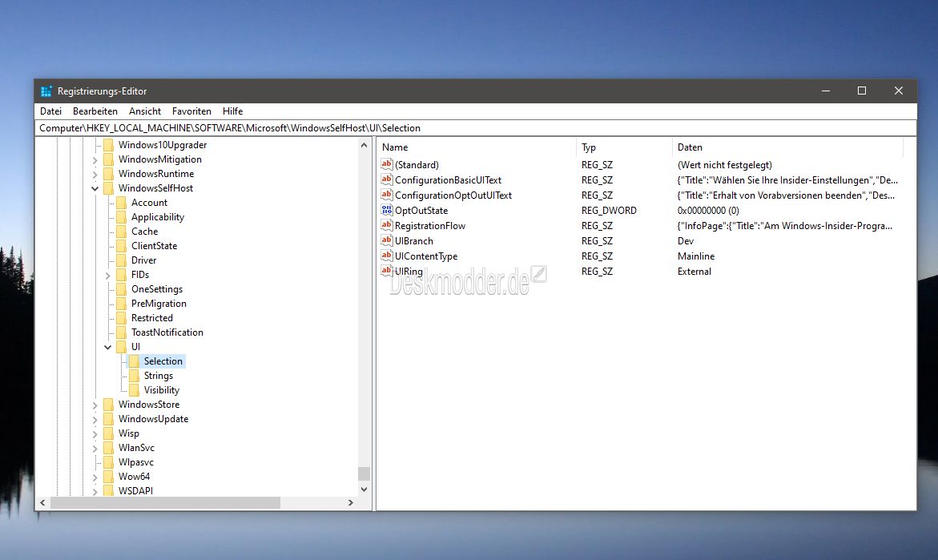The height and width of the screenshot is (560, 938).
Task: Expand the Wow64 key
Action: click(x=95, y=477)
